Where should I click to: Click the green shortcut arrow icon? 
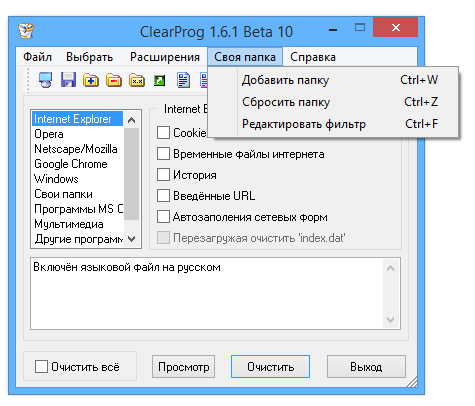pyautogui.click(x=159, y=80)
